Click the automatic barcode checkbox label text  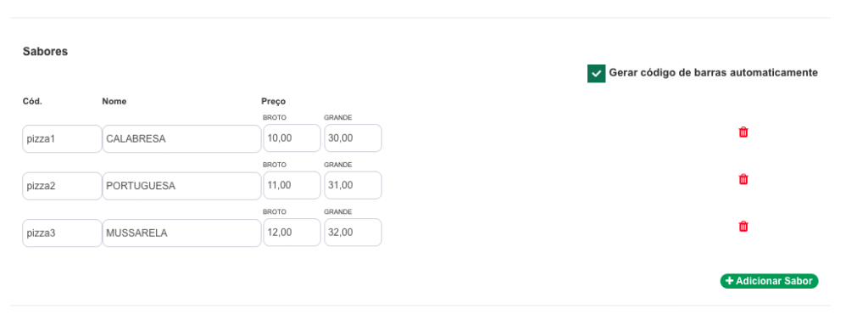click(713, 73)
